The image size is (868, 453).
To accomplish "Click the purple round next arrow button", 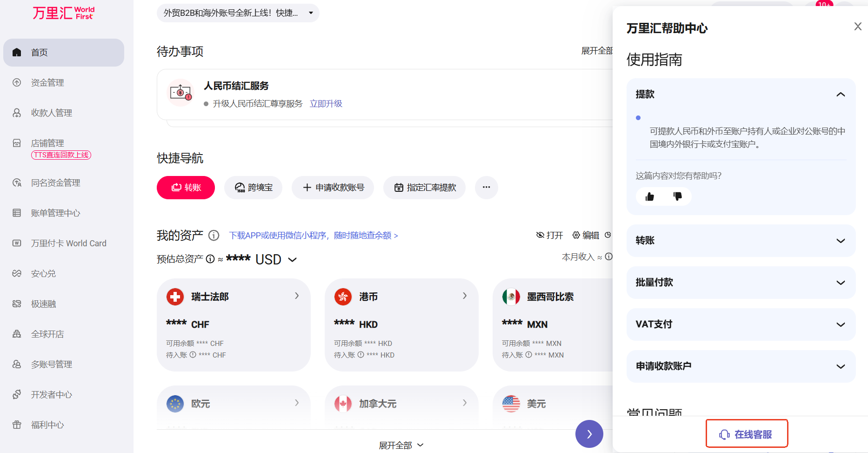I will [x=589, y=434].
